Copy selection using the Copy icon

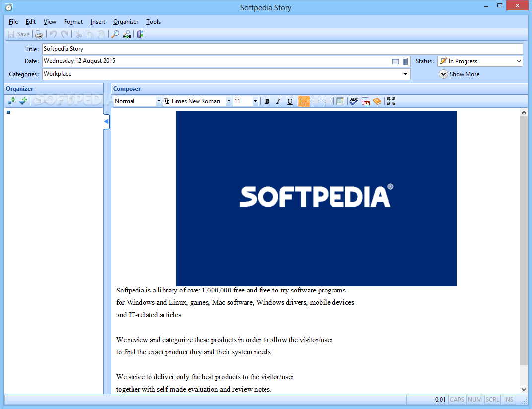pyautogui.click(x=89, y=34)
